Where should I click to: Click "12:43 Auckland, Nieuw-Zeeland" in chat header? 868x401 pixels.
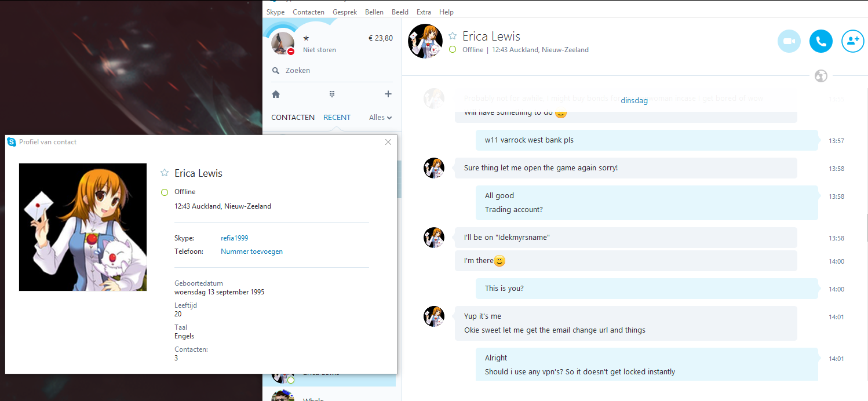coord(540,50)
